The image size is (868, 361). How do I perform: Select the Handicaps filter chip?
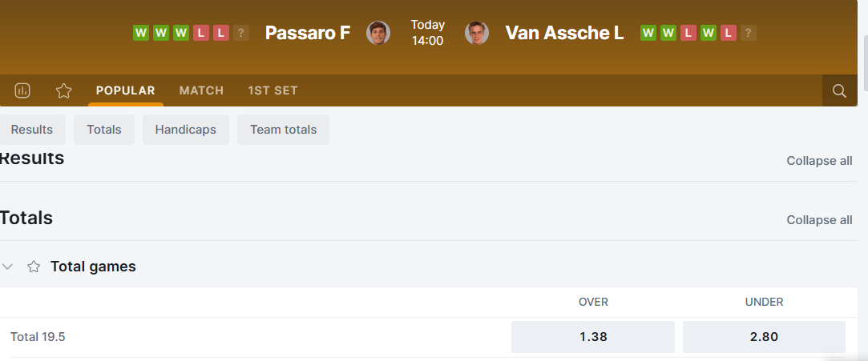click(186, 130)
